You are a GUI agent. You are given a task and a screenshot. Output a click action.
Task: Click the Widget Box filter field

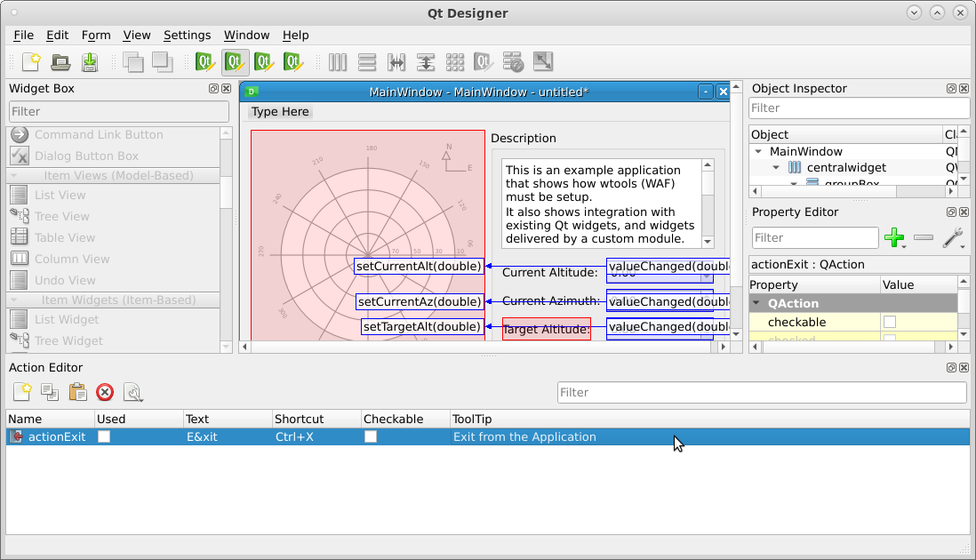click(x=118, y=112)
